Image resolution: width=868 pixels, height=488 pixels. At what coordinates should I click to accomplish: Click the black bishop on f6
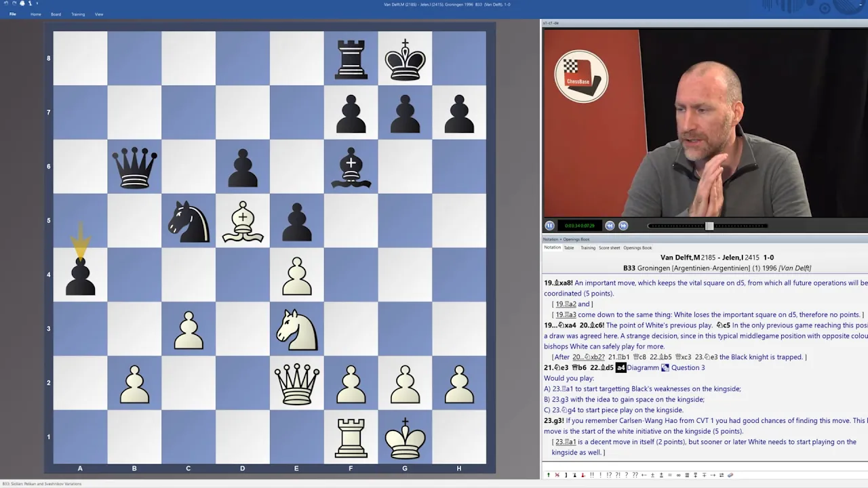point(351,166)
